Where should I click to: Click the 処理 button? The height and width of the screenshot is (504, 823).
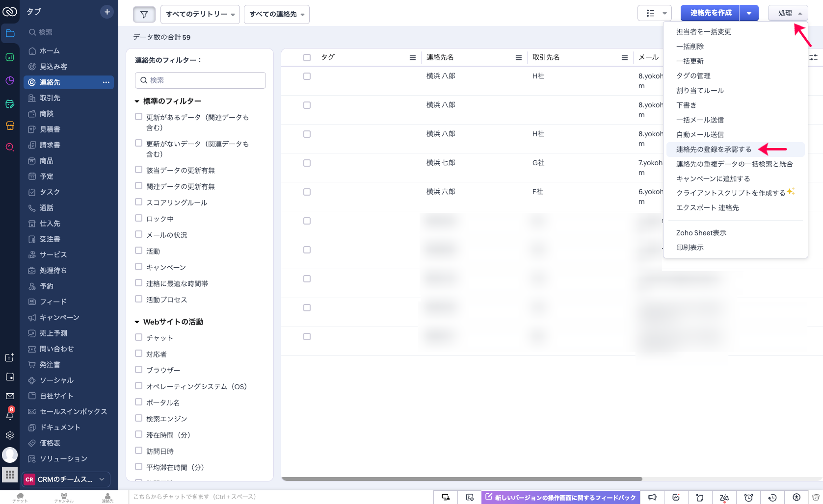coord(787,13)
